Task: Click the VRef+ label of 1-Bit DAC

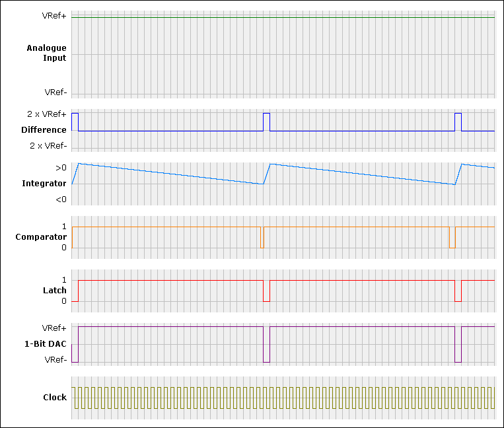Action: [54, 328]
